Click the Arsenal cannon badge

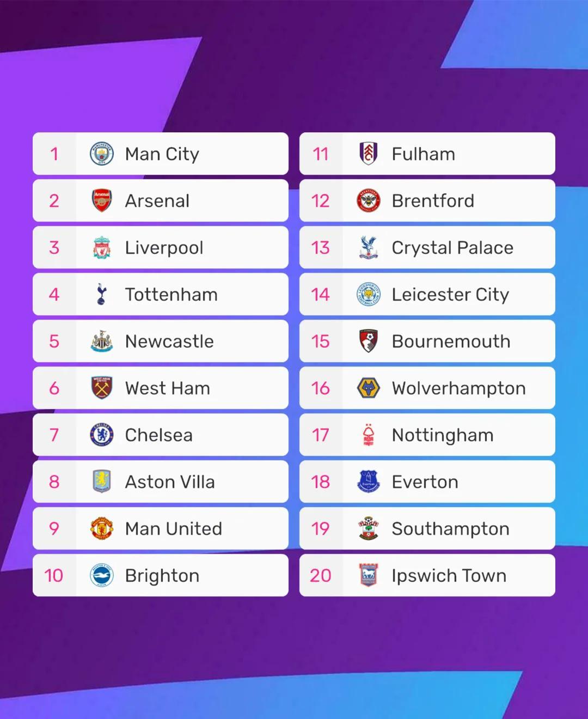[x=102, y=201]
